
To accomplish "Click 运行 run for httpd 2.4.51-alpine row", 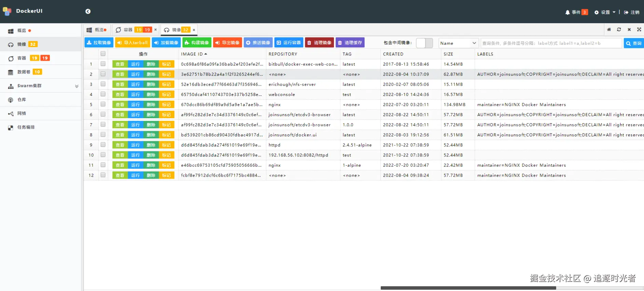I will click(x=136, y=145).
